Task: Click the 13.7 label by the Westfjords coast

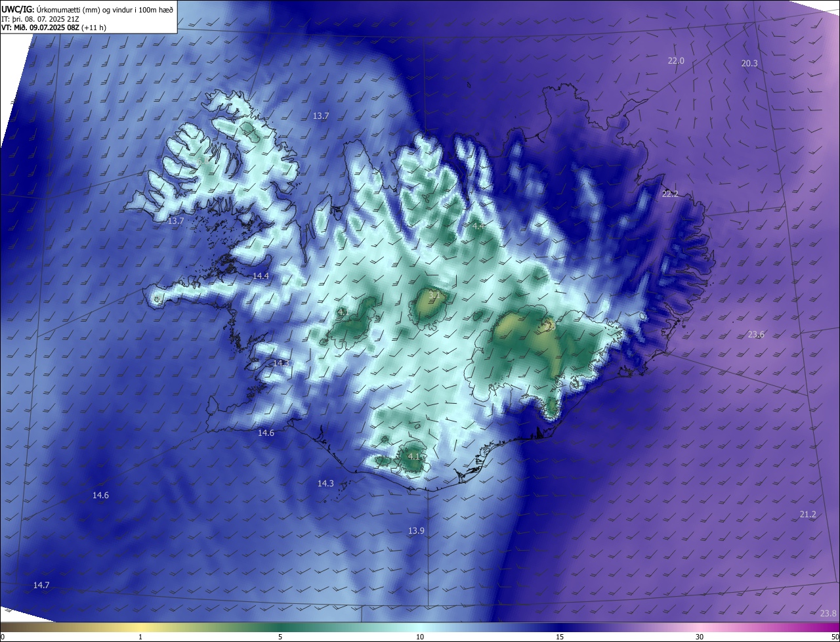Action: coord(176,221)
